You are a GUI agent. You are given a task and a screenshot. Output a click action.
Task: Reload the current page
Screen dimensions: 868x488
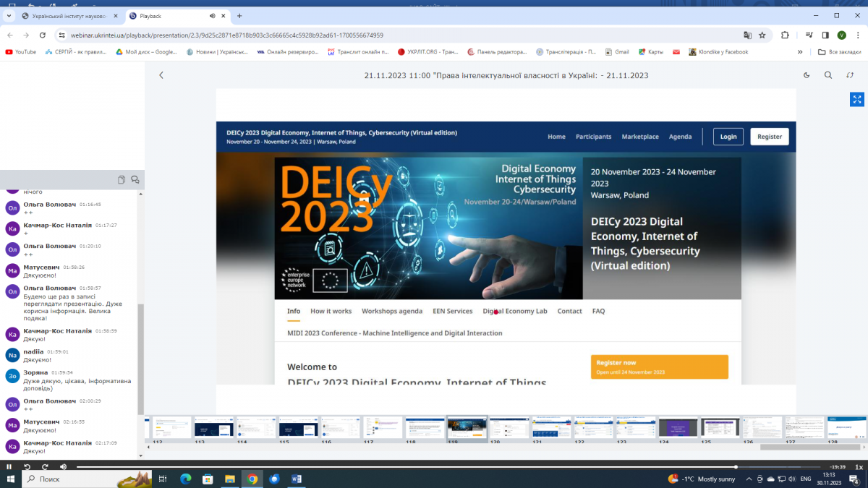(43, 35)
